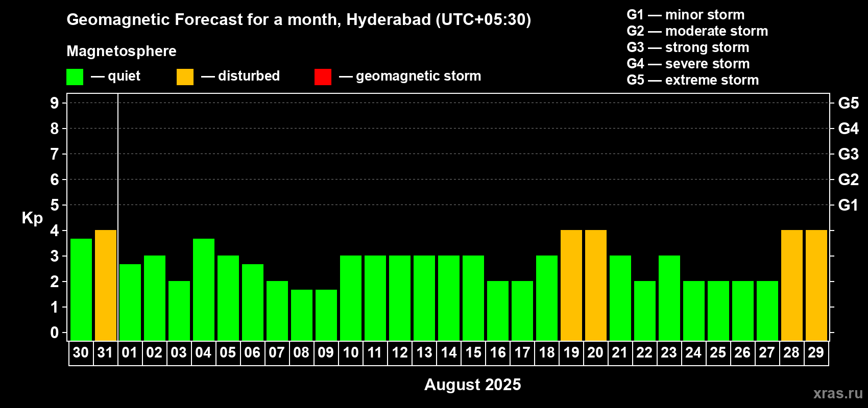868x408 pixels.
Task: Click the green bar for day 01
Action: (x=130, y=302)
